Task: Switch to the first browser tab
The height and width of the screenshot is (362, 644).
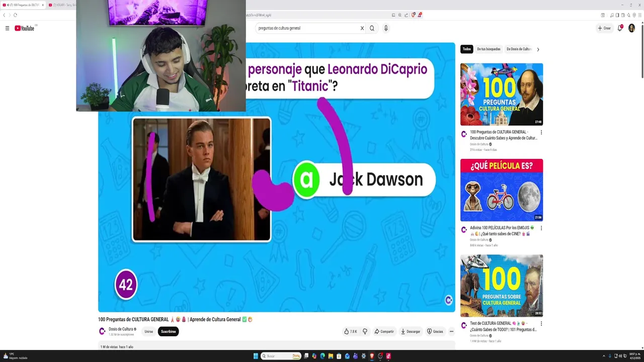Action: pyautogui.click(x=22, y=5)
